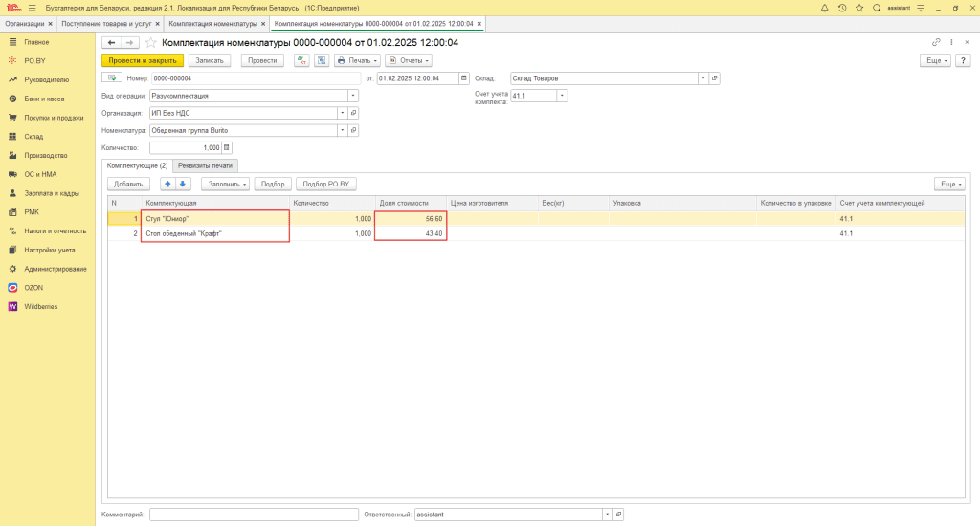Click the Добавить button
The image size is (980, 526).
128,184
